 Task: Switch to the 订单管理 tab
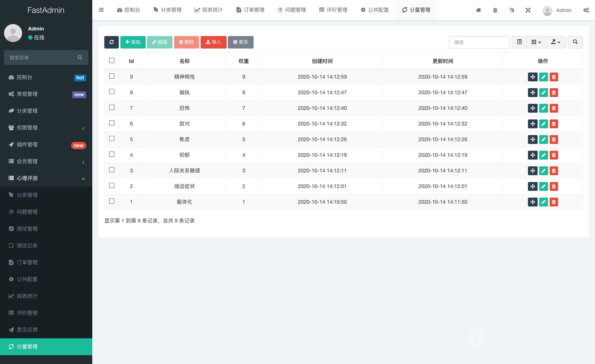pyautogui.click(x=250, y=10)
